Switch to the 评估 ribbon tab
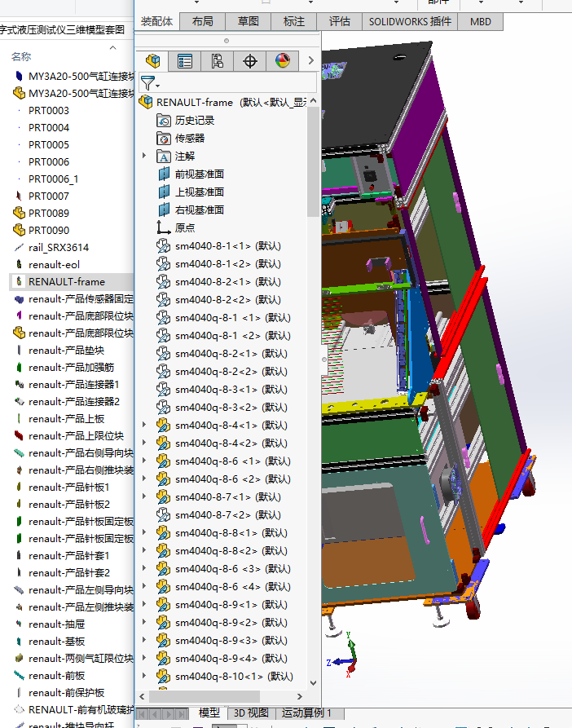 click(x=340, y=21)
